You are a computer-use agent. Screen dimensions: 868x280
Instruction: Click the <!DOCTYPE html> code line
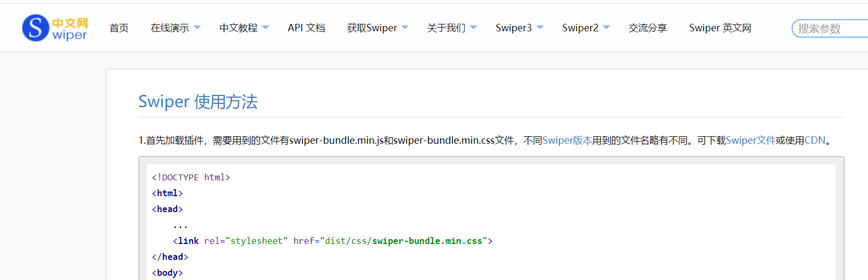(191, 177)
